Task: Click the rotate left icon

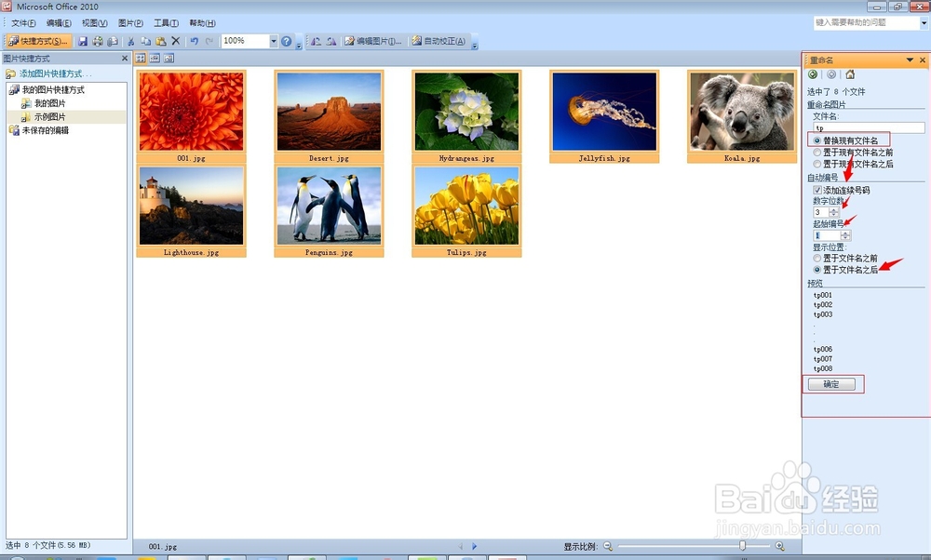Action: point(316,41)
